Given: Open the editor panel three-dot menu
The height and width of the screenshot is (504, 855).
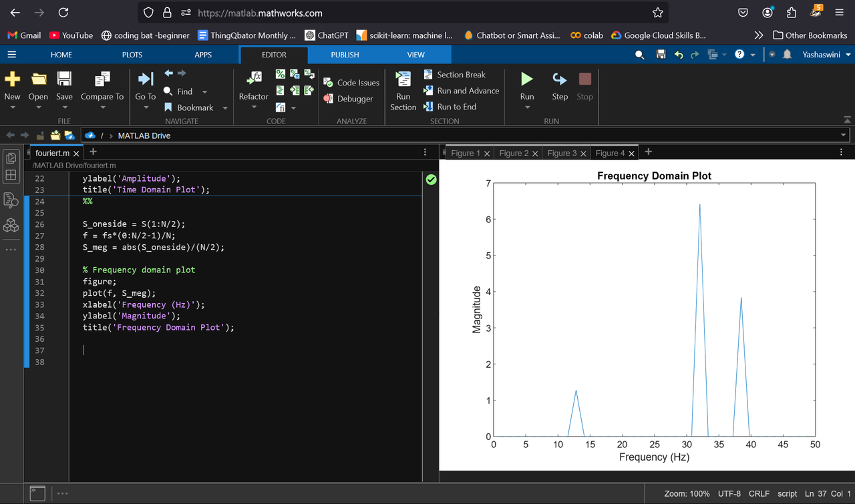Looking at the screenshot, I should [425, 152].
